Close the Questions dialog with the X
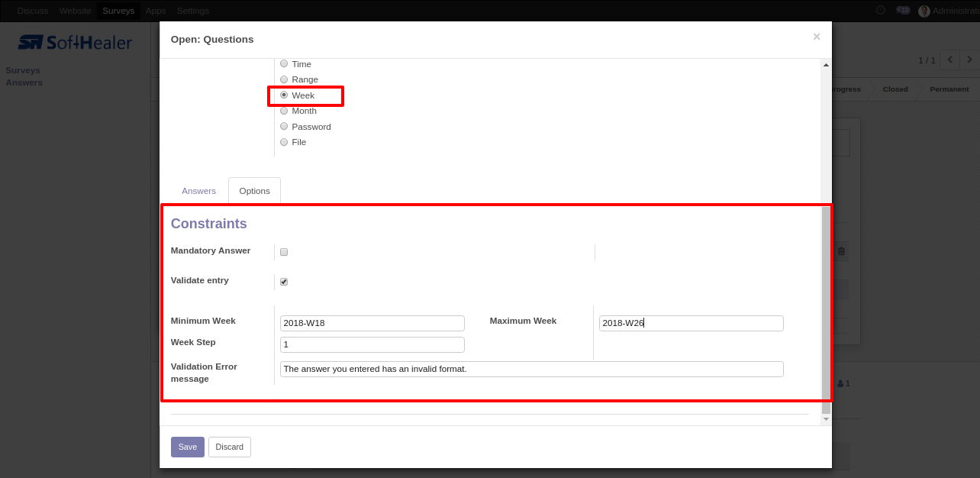This screenshot has width=980, height=478. click(816, 37)
